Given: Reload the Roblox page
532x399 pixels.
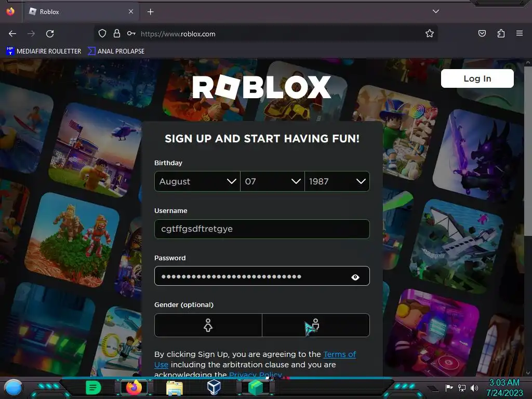Looking at the screenshot, I should tap(50, 34).
